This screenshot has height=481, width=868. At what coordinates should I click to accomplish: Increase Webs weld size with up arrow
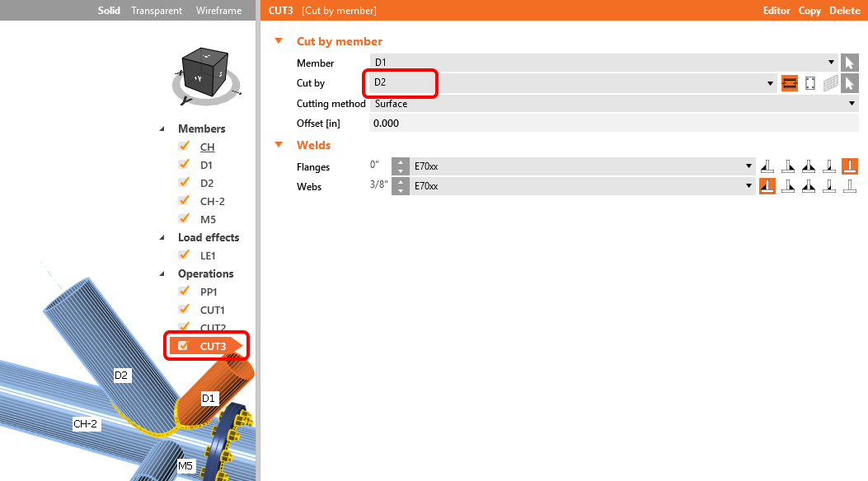tap(401, 182)
